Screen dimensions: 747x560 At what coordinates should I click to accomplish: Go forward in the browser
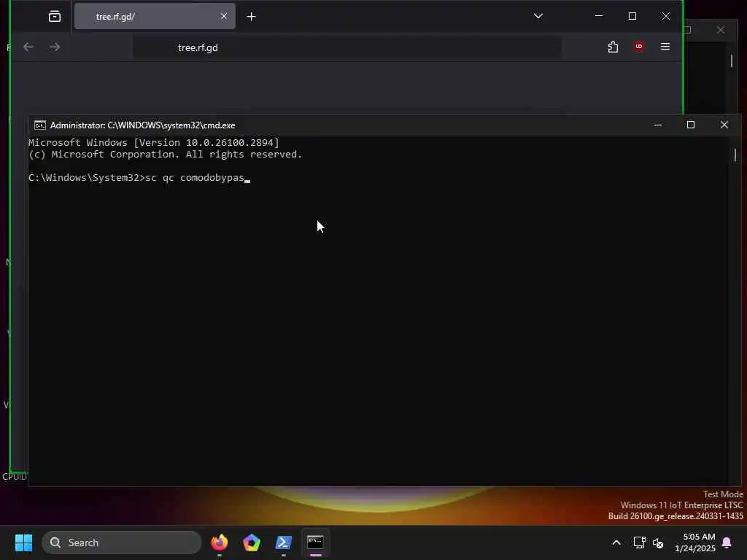click(55, 47)
